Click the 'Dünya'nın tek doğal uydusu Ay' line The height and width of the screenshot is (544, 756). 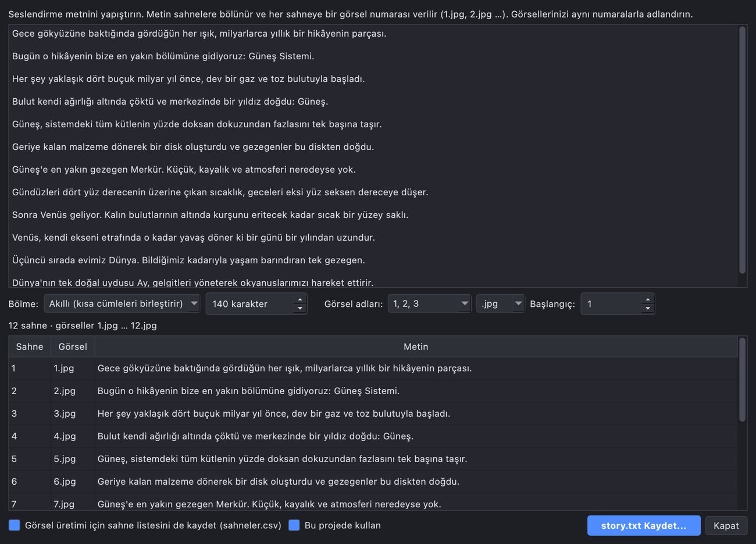[192, 282]
